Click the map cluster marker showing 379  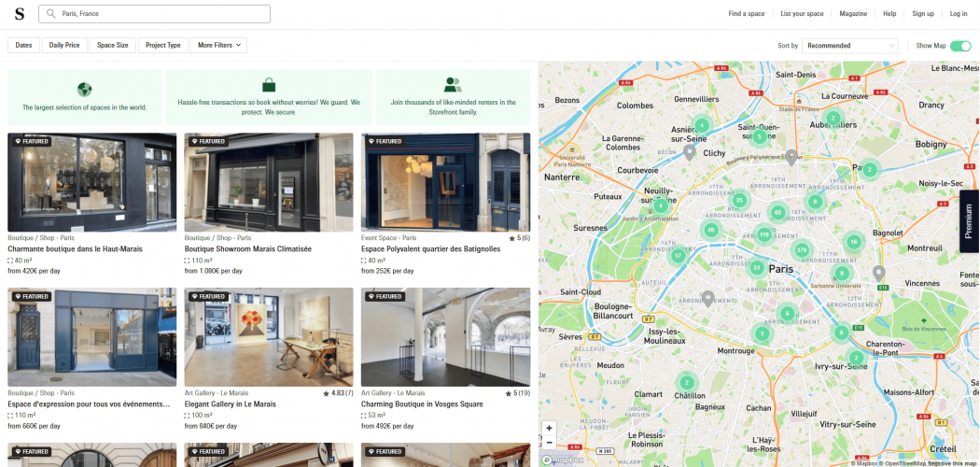(802, 250)
